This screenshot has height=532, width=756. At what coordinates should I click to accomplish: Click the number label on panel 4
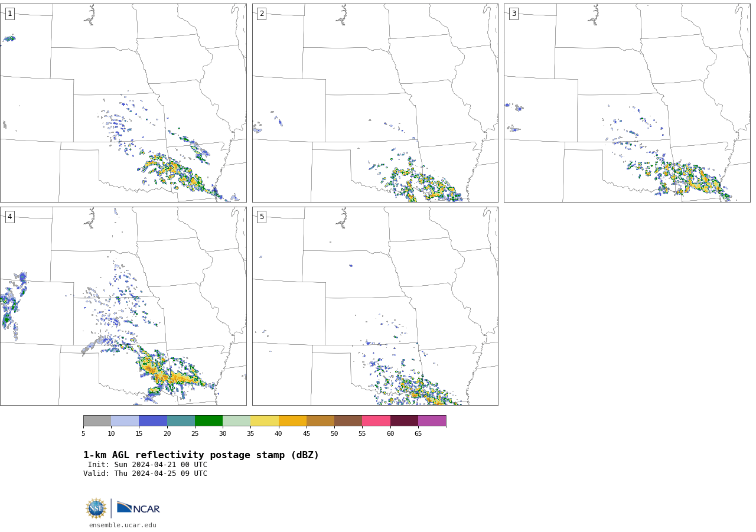[x=9, y=217]
